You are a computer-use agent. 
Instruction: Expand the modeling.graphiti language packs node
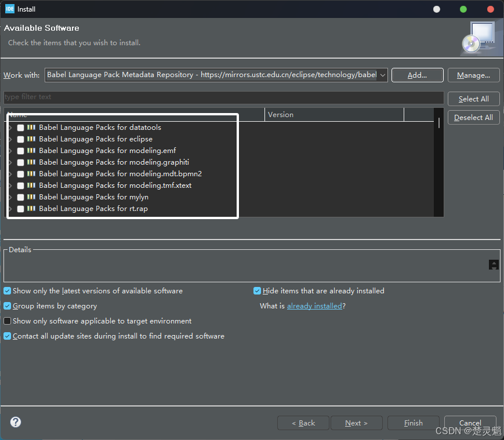click(10, 162)
